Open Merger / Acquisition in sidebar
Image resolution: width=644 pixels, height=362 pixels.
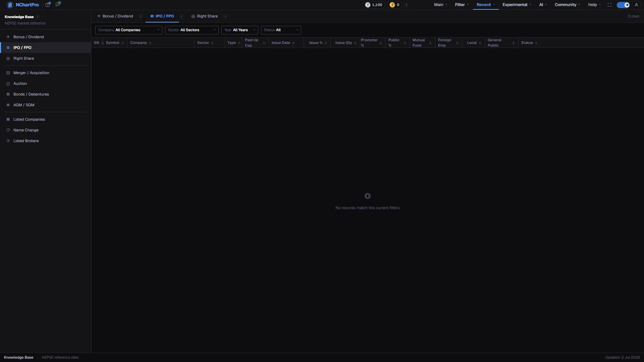point(45,73)
